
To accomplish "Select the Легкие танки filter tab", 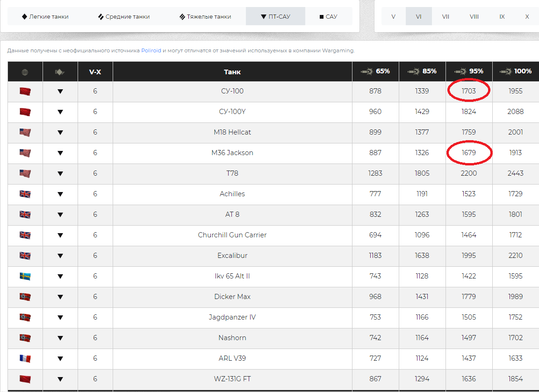I will click(45, 16).
